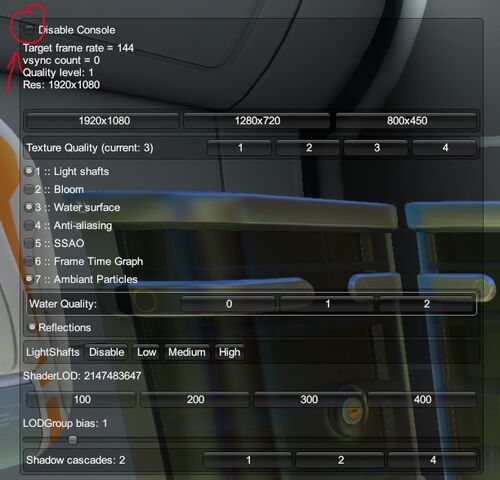
Task: Click the Water Quality: label
Action: [x=63, y=304]
